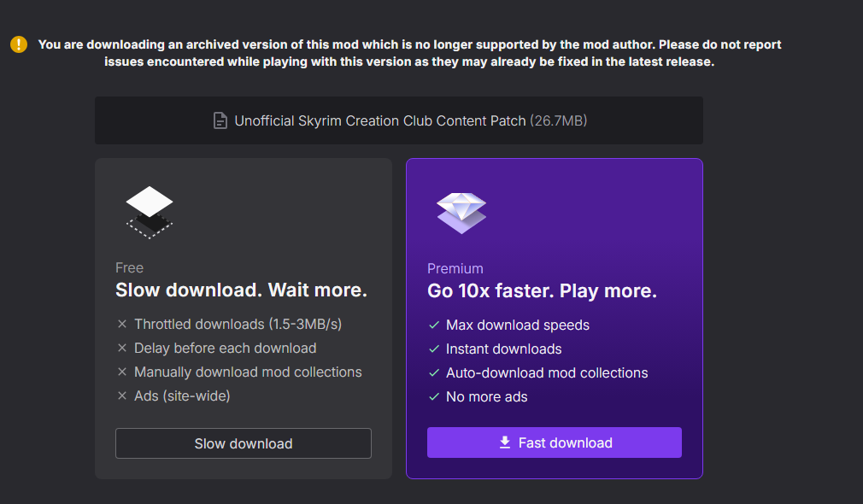Click the Free tier stacked layers icon
Screen dimensions: 863x504
pos(150,213)
